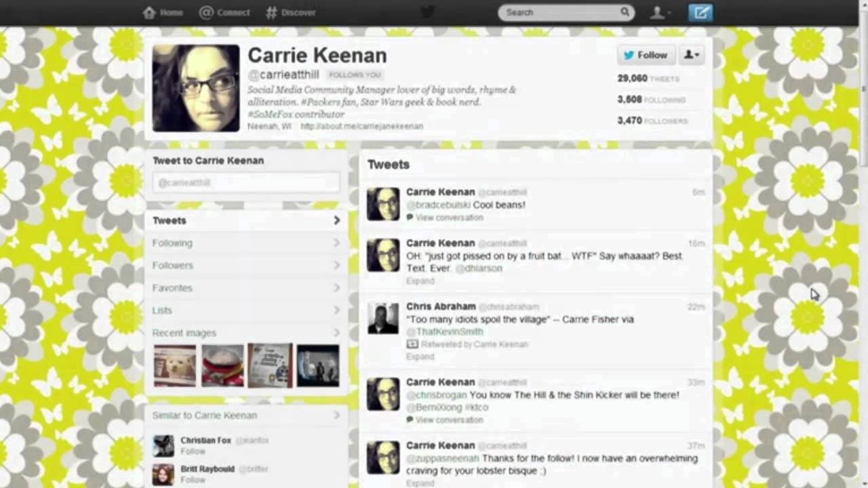Open the second Recent images thumbnail
868x488 pixels.
point(222,365)
